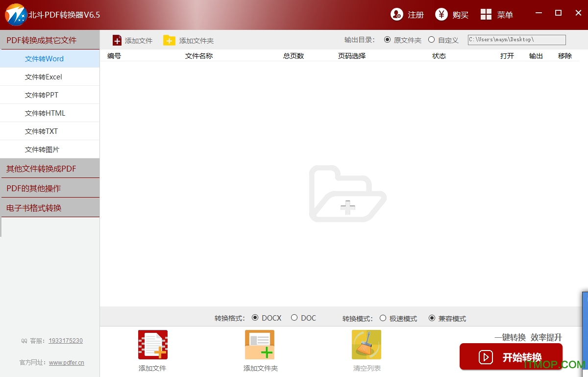Click the output directory path field

click(x=516, y=40)
